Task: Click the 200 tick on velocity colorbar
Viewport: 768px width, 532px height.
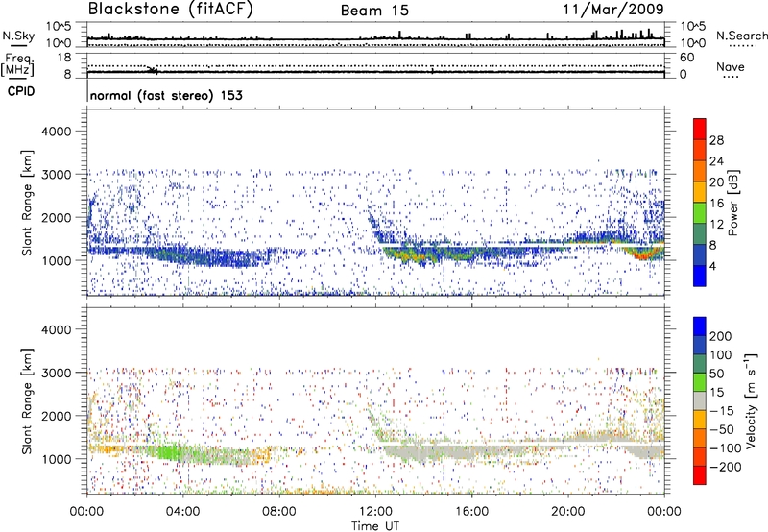Action: click(x=721, y=336)
